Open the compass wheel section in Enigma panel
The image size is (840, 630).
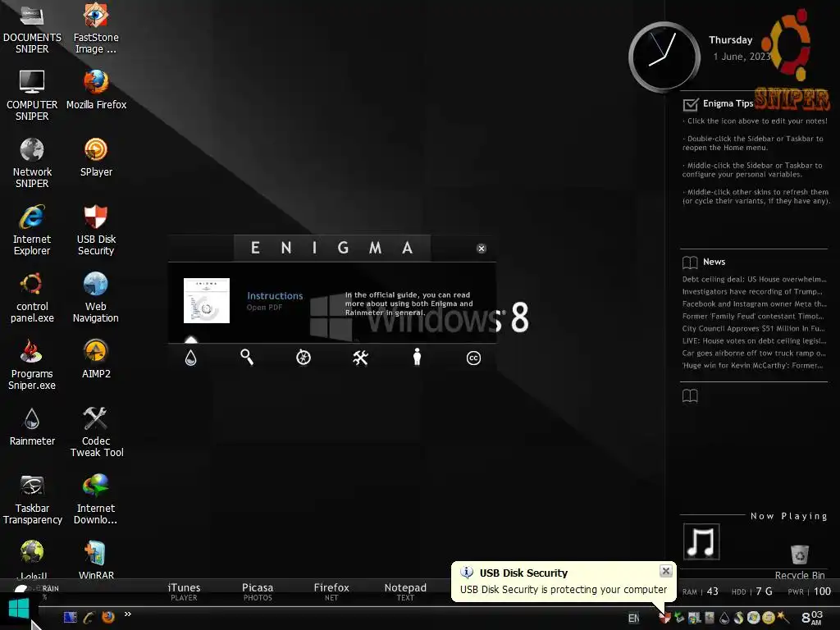[304, 358]
